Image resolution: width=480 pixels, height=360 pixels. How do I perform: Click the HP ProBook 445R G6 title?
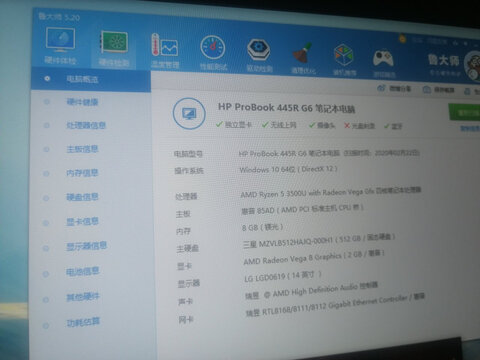coord(286,108)
